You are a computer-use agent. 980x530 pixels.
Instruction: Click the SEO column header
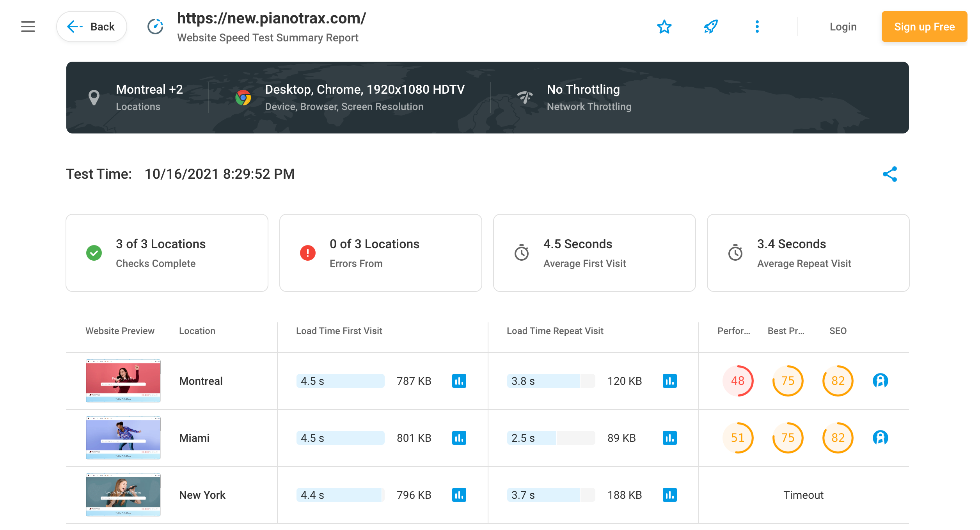[x=838, y=331]
